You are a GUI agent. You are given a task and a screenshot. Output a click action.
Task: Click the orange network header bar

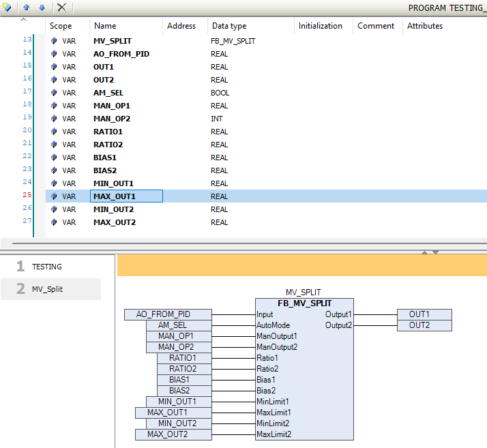(x=301, y=266)
